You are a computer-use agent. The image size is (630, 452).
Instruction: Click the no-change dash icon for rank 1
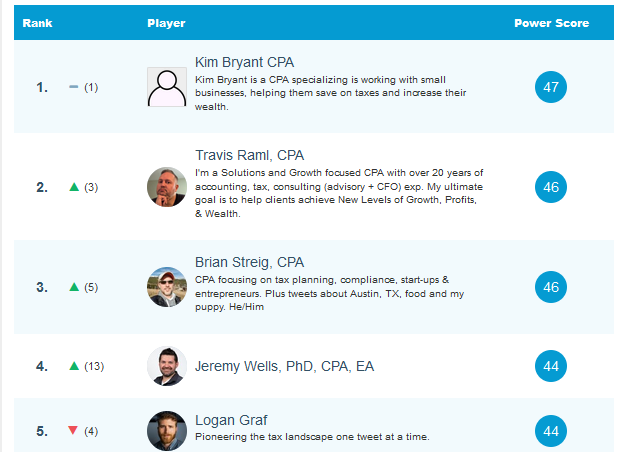point(73,87)
